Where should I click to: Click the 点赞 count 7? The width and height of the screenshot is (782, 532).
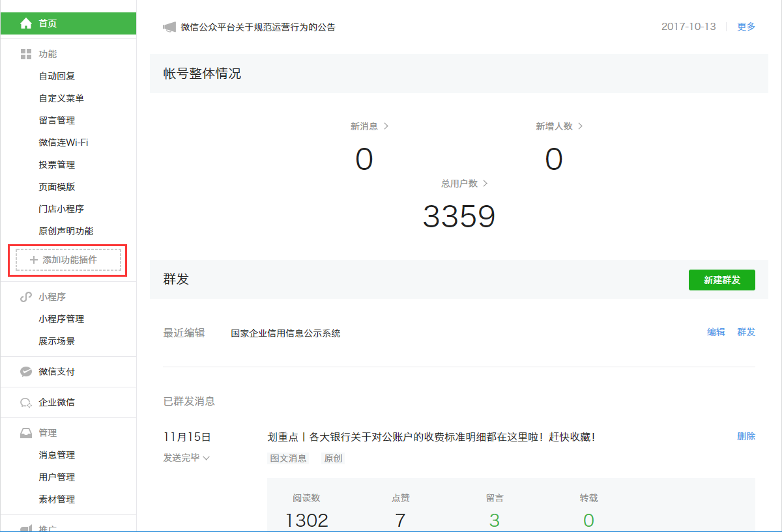400,520
